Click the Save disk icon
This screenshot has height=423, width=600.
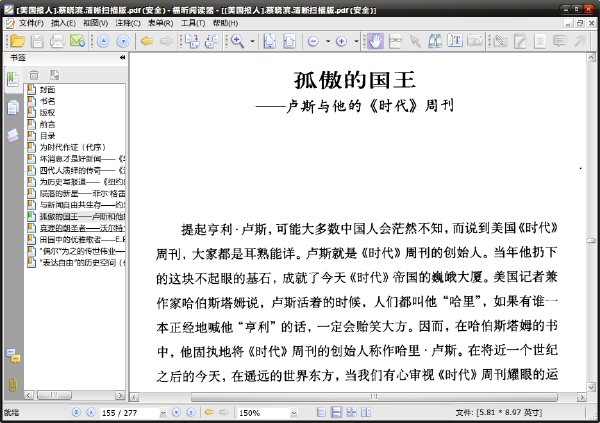coord(37,41)
